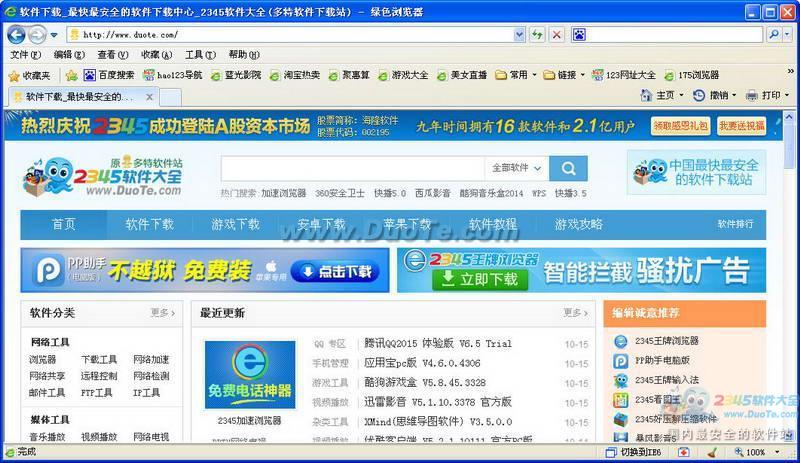Click the website software search field

click(353, 168)
